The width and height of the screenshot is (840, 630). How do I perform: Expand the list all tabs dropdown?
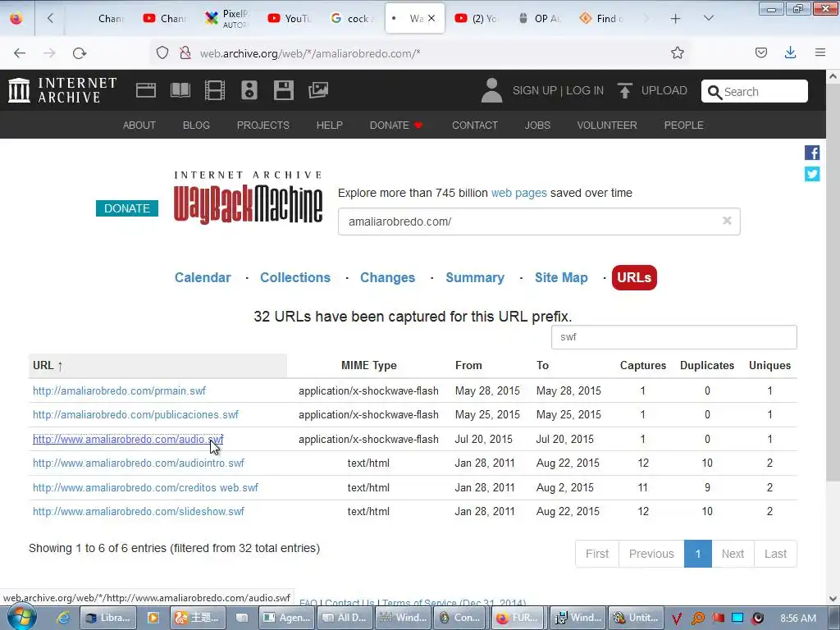tap(708, 18)
